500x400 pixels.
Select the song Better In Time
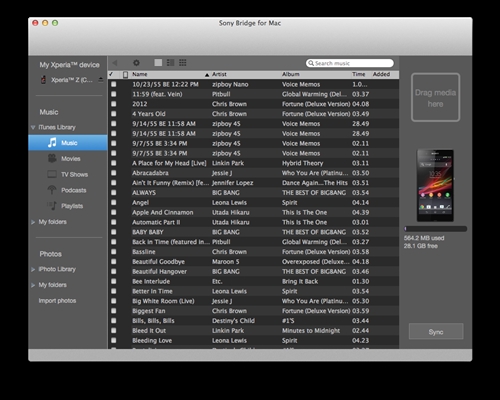pos(152,291)
